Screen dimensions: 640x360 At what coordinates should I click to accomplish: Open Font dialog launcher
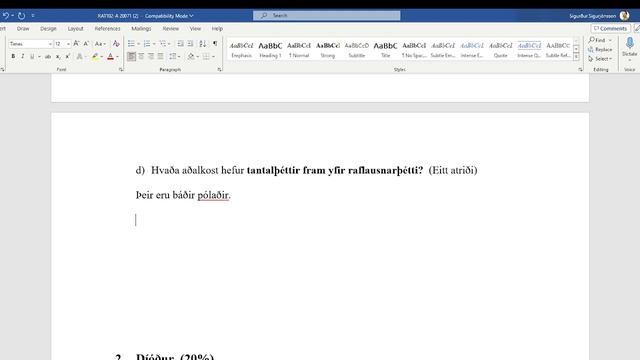pyautogui.click(x=121, y=70)
